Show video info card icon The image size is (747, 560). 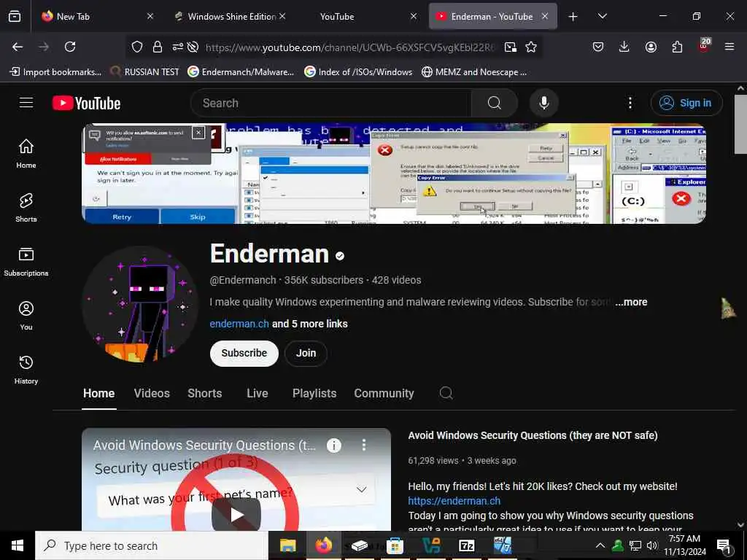coord(334,446)
